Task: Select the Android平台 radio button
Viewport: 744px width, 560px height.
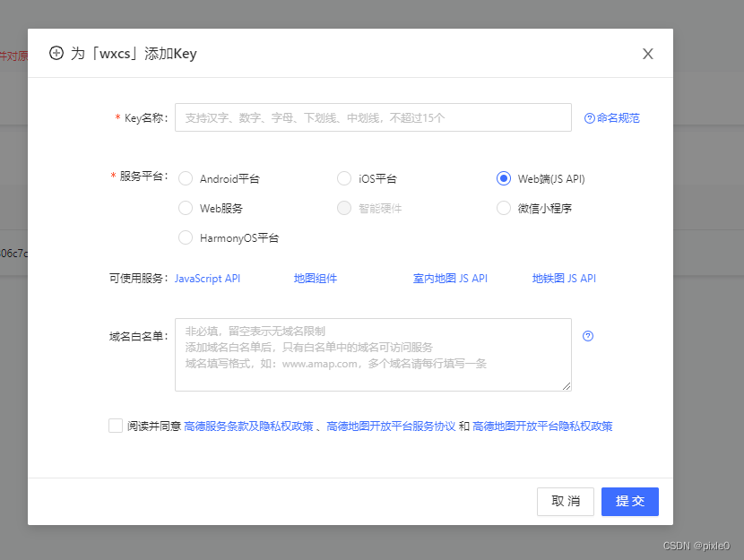Action: [186, 179]
